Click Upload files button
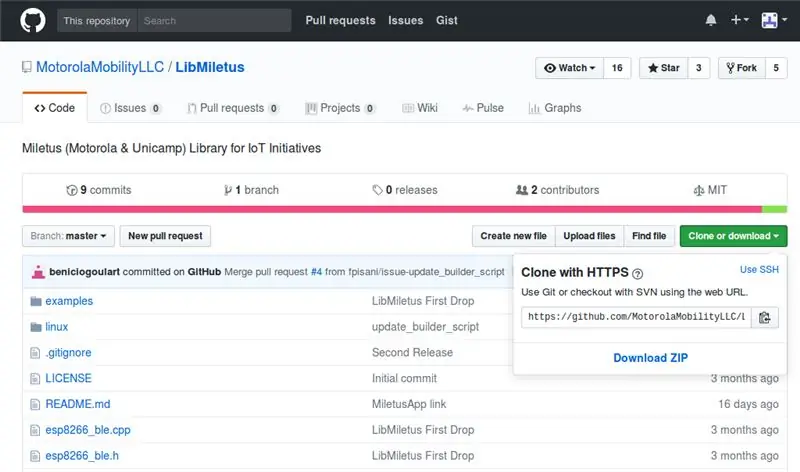This screenshot has width=800, height=472. 589,236
